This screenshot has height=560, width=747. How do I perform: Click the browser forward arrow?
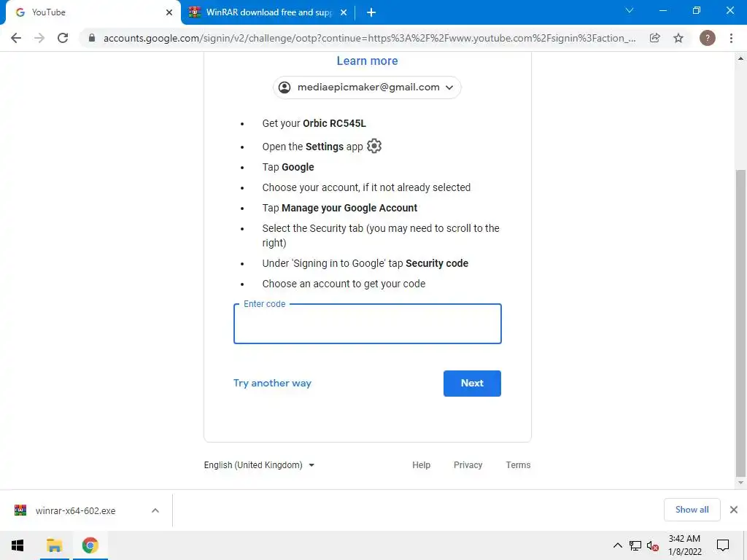tap(39, 38)
